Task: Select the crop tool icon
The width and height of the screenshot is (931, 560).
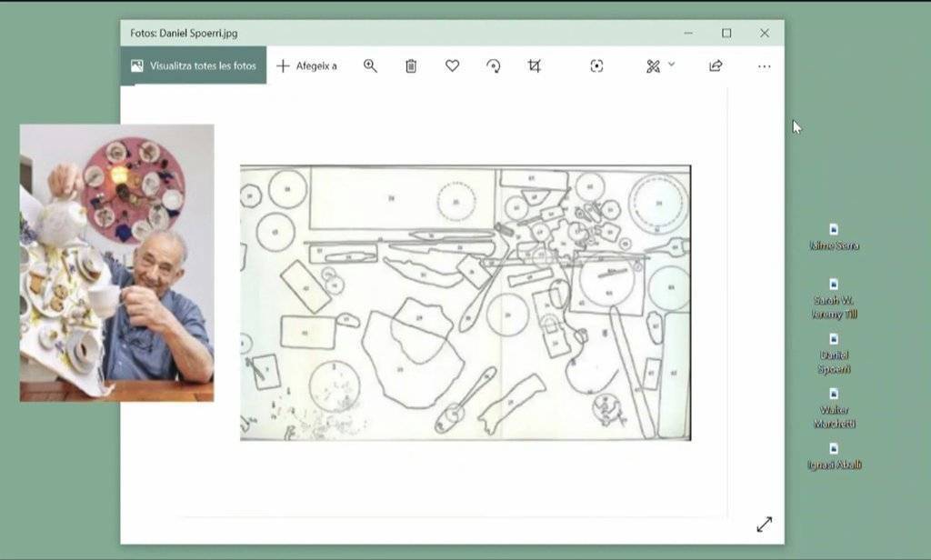Action: coord(535,66)
